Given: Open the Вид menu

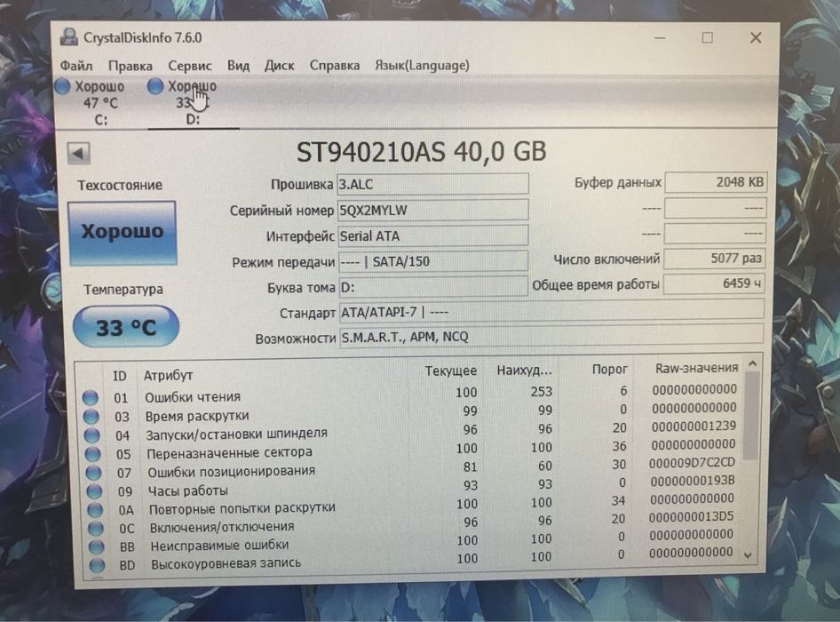Looking at the screenshot, I should tap(238, 66).
